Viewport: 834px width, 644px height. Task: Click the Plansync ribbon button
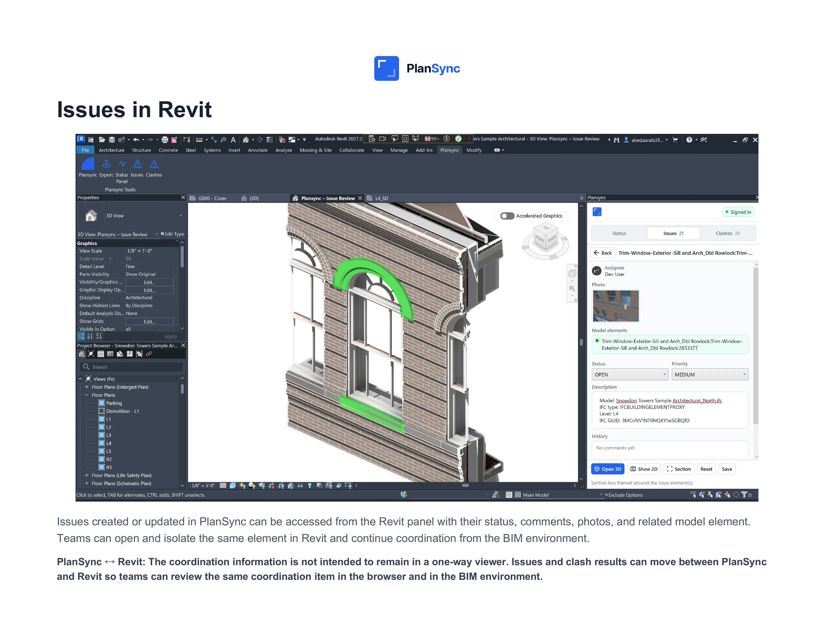click(x=88, y=167)
